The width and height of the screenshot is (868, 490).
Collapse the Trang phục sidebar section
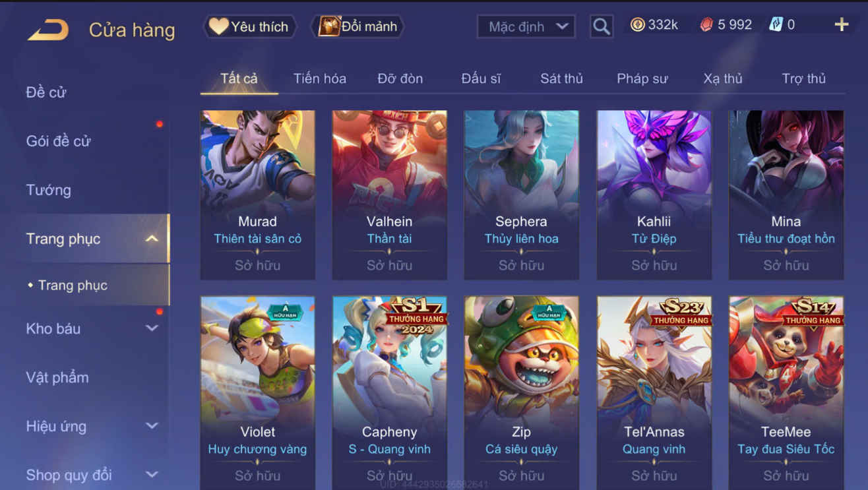click(x=152, y=239)
